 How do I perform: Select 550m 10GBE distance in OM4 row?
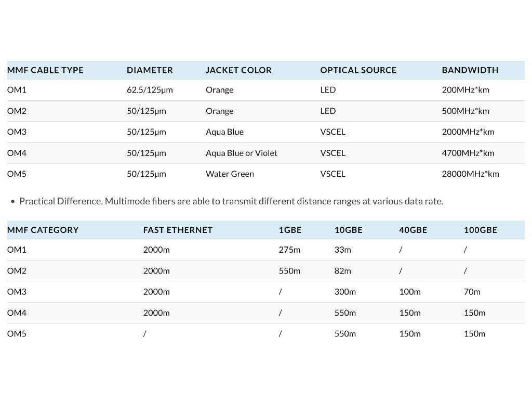click(345, 313)
